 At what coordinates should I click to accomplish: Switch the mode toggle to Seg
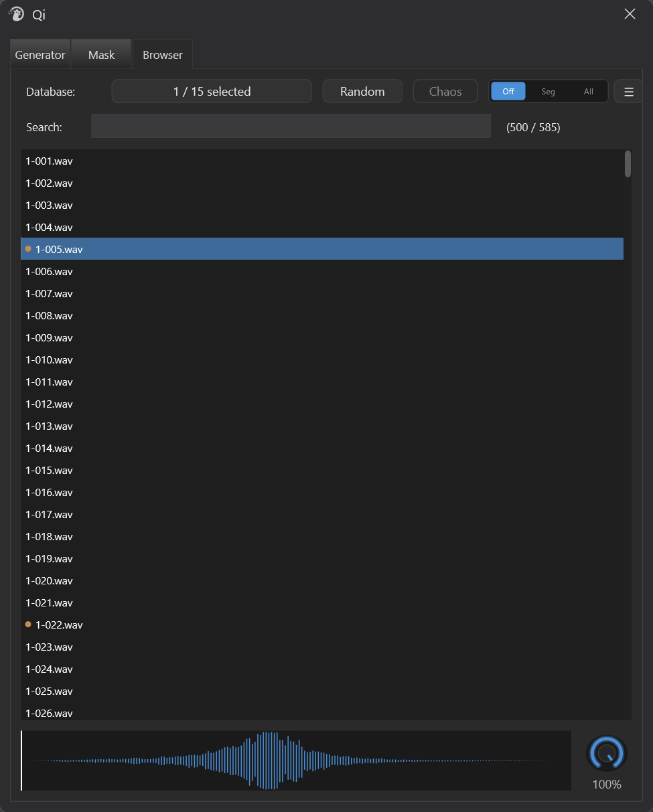(x=548, y=92)
